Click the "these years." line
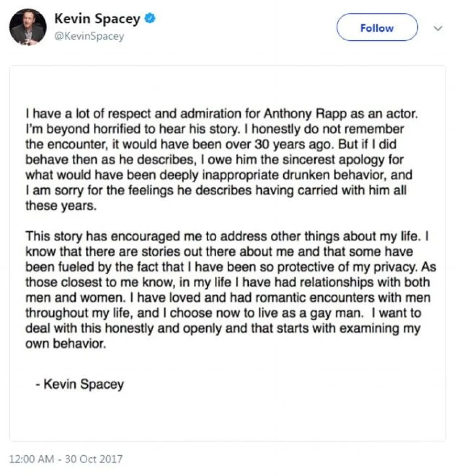The image size is (457, 476). (61, 206)
